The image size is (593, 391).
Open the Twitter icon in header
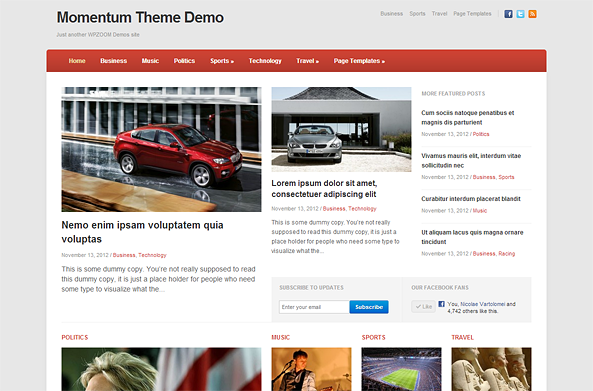tap(520, 14)
